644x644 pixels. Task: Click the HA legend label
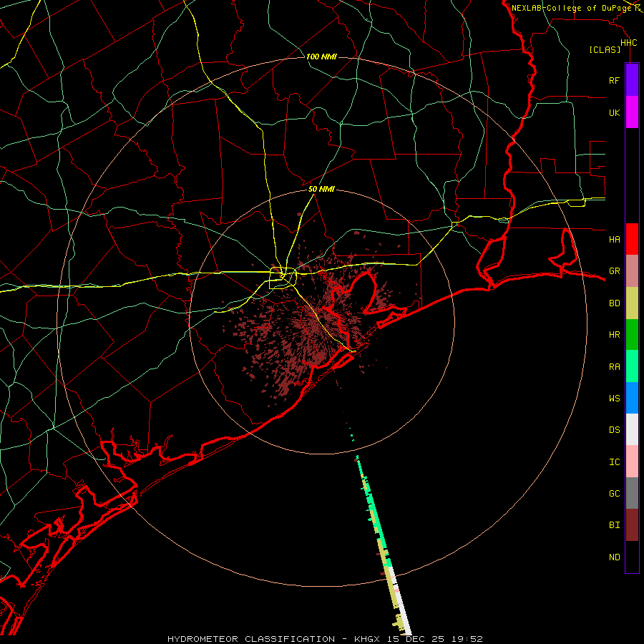tap(614, 239)
